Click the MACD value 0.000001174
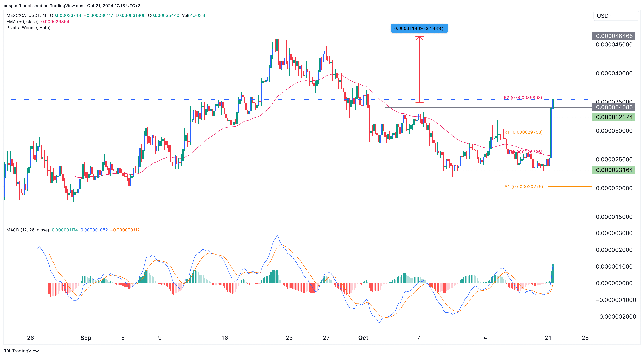Image resolution: width=644 pixels, height=357 pixels. [x=65, y=230]
